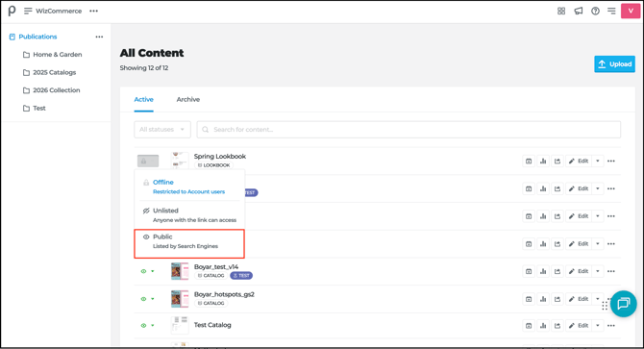Click the list lines icon near avatar

pyautogui.click(x=611, y=12)
